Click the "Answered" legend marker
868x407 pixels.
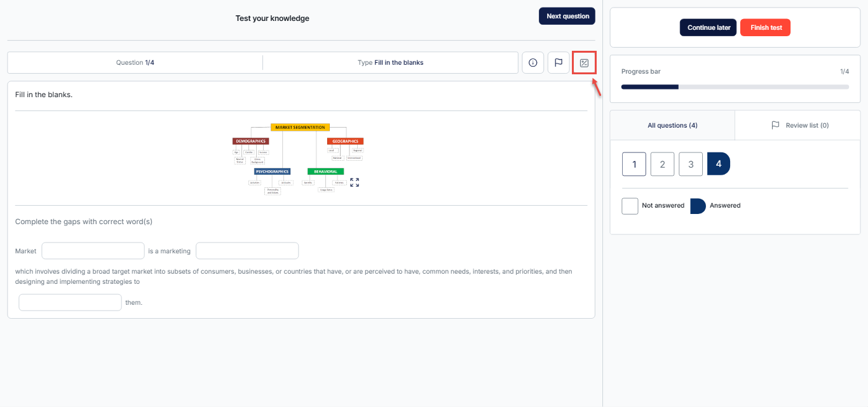(x=698, y=206)
